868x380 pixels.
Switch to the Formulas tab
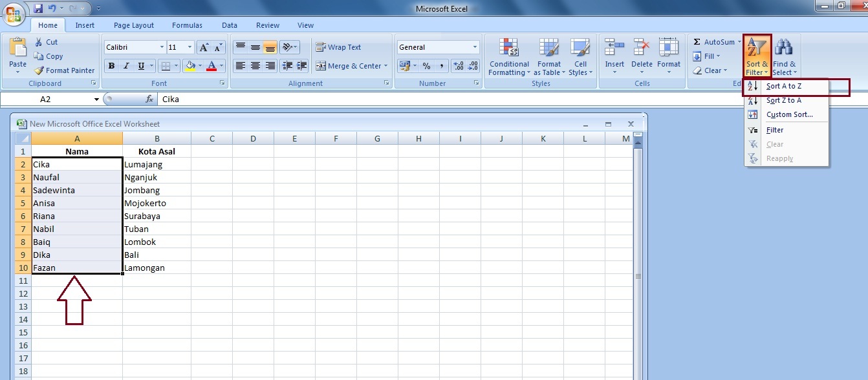(187, 25)
